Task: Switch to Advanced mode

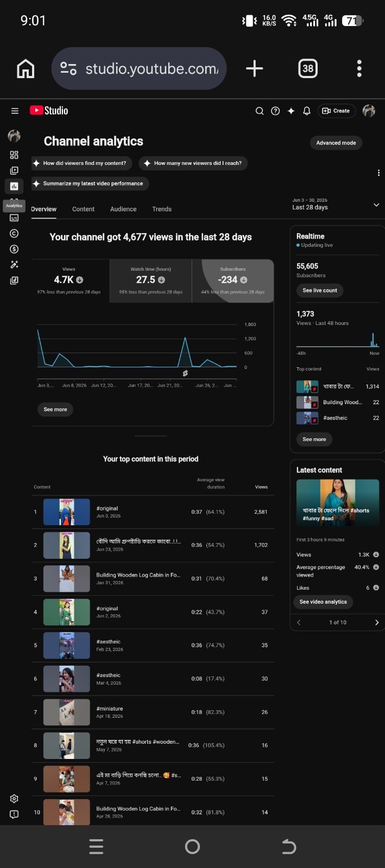Action: point(336,143)
